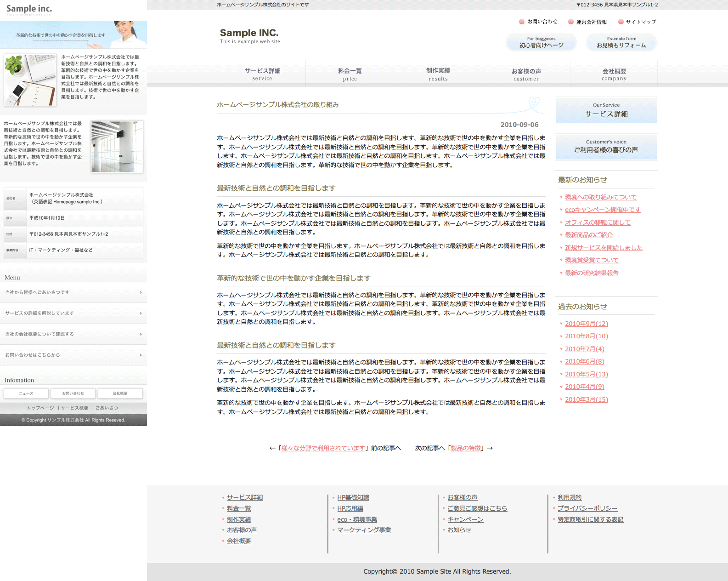Image resolution: width=728 pixels, height=581 pixels.
Task: Open the 料金一覧 price navigation tab
Action: [350, 74]
